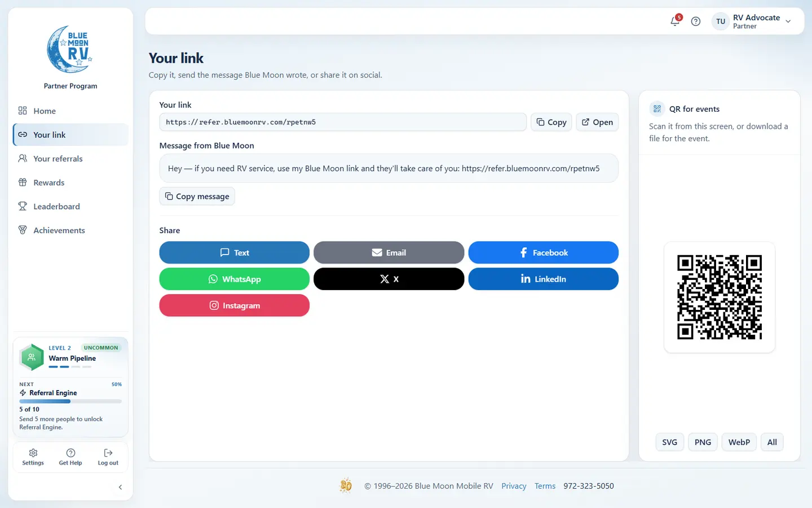Click the Referral Engine progress bar
This screenshot has width=812, height=508.
(x=70, y=401)
